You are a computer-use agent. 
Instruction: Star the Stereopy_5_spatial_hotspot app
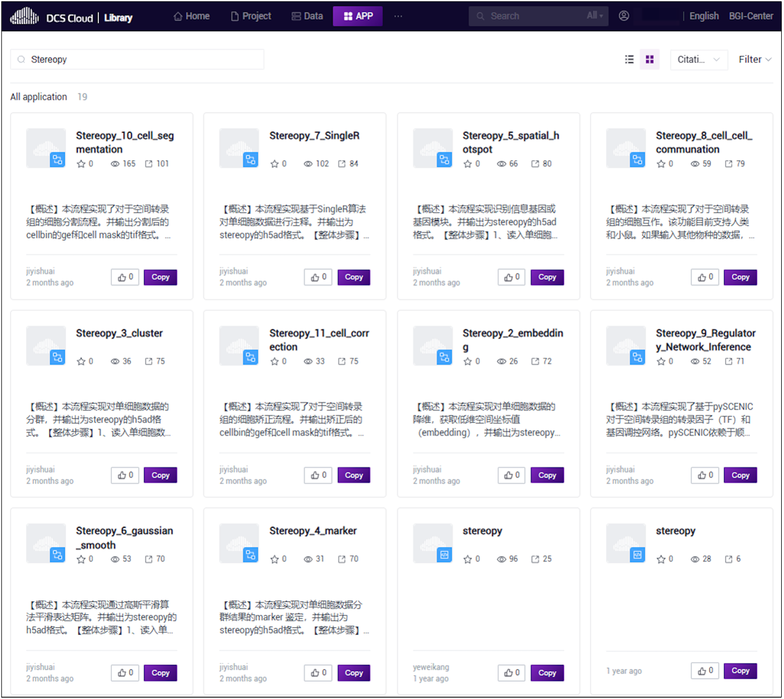click(x=468, y=164)
